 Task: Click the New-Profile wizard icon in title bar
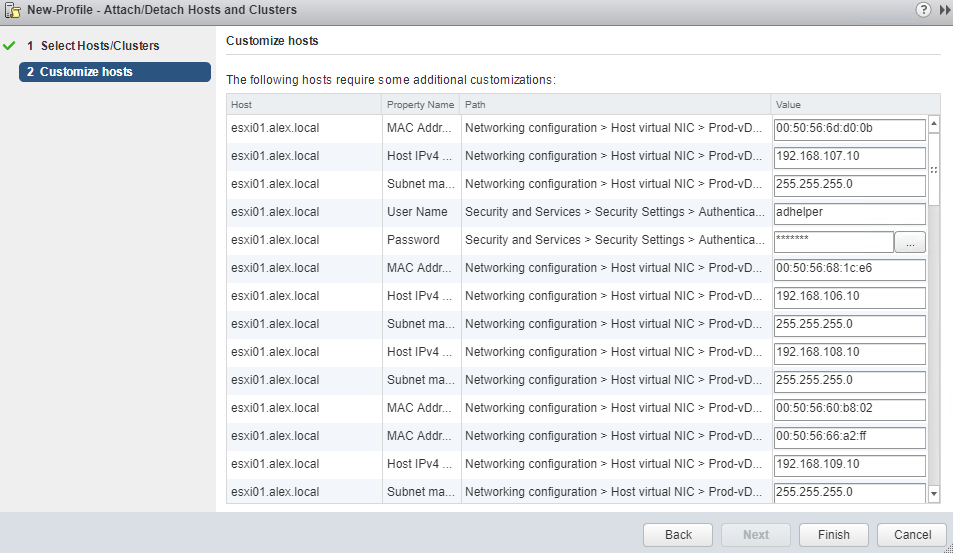pyautogui.click(x=13, y=10)
